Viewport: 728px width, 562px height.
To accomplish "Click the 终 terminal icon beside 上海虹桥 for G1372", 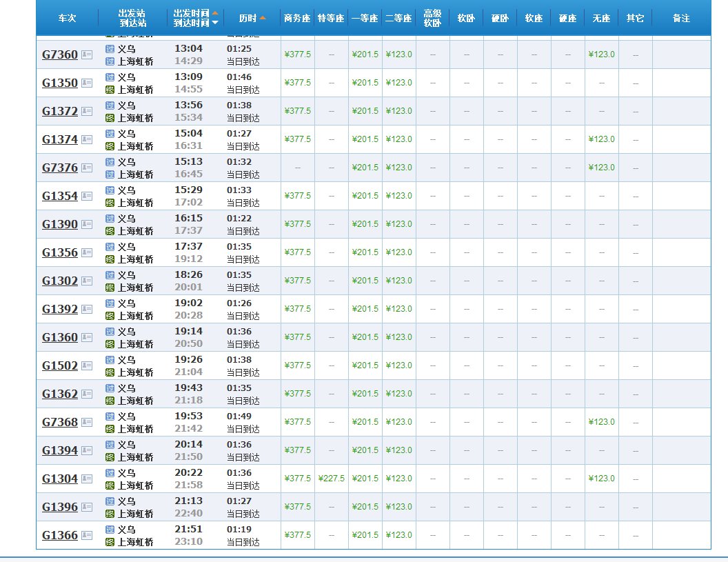I will pyautogui.click(x=109, y=117).
